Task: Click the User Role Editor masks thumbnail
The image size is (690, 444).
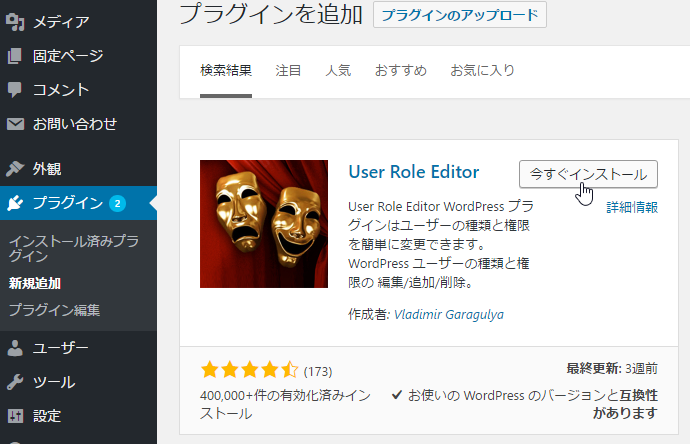Action: [x=264, y=224]
